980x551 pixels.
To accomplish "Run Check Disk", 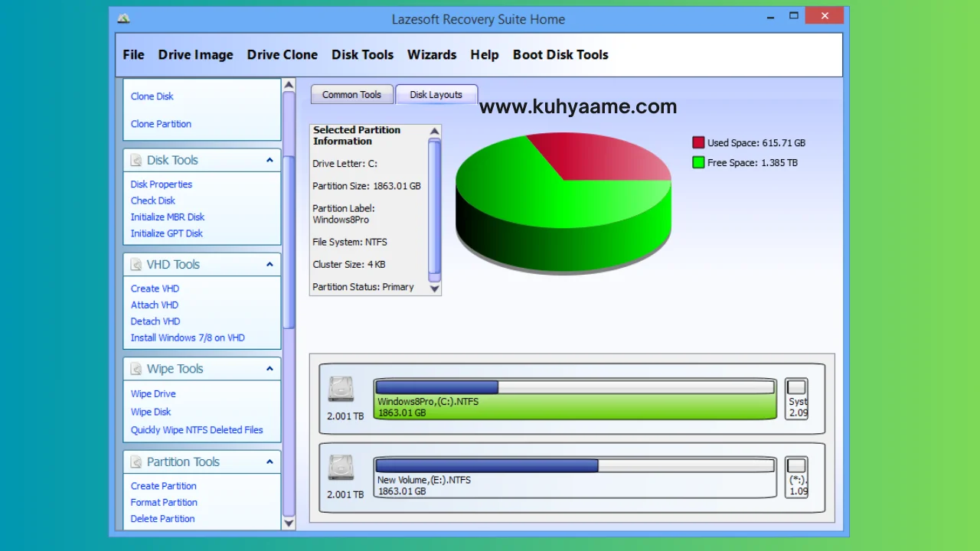I will pos(152,201).
